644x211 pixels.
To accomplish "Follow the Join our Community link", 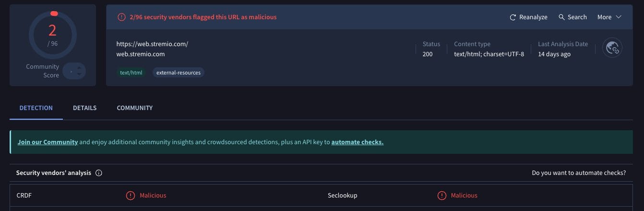I will click(48, 142).
